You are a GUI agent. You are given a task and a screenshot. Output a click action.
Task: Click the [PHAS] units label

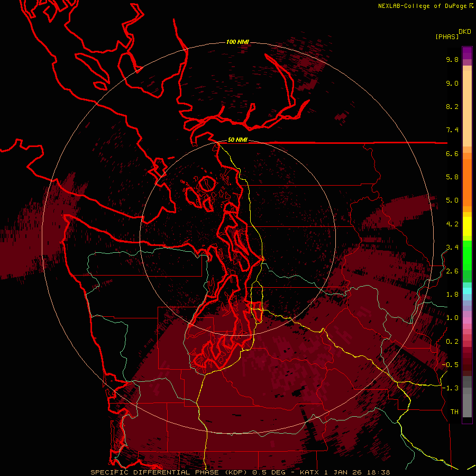tap(447, 36)
